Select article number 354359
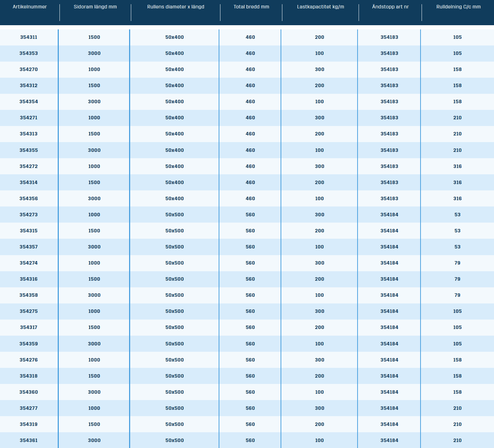 point(29,344)
